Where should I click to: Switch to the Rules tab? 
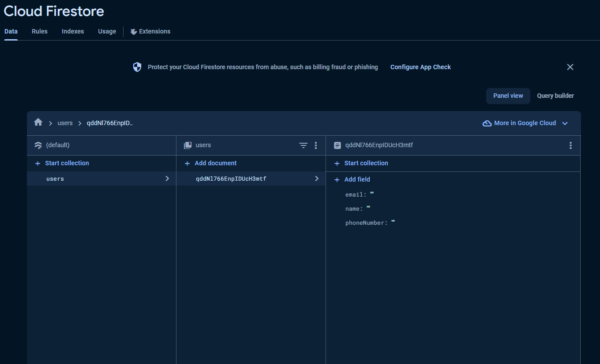point(40,32)
